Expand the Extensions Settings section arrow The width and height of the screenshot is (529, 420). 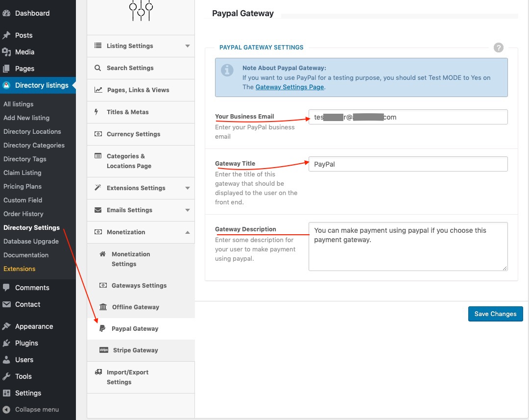point(187,188)
